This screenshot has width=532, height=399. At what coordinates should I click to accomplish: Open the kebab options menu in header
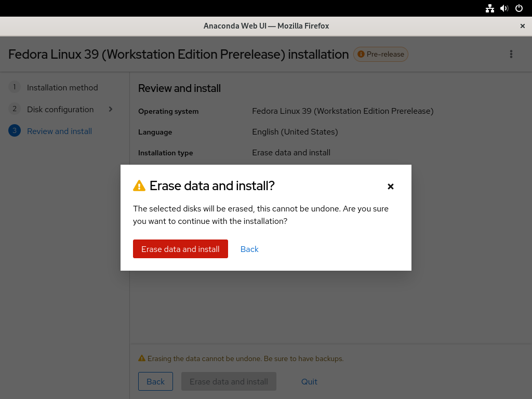(x=511, y=54)
